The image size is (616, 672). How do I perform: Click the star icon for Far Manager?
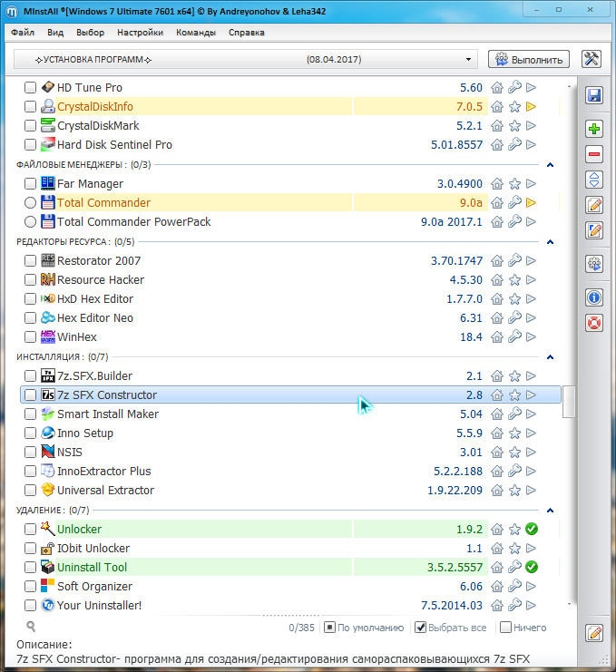coord(514,183)
